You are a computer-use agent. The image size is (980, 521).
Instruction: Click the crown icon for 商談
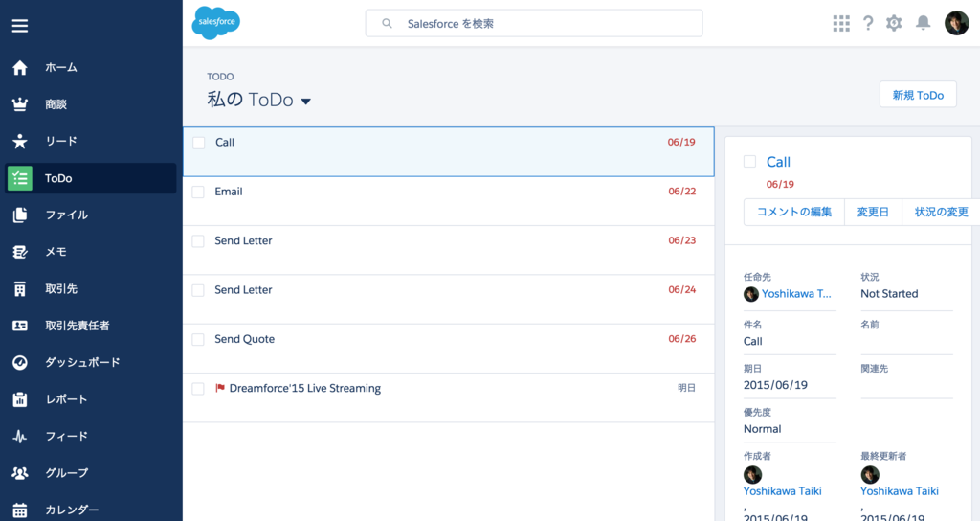click(20, 104)
